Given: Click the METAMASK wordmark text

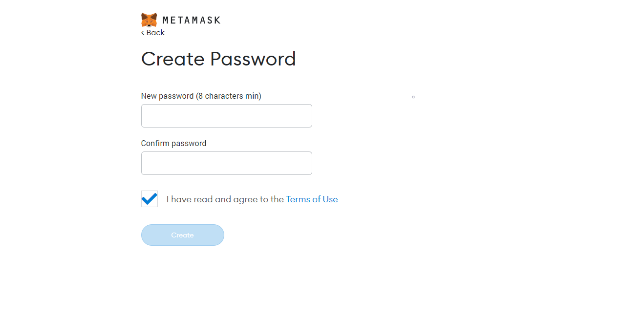Looking at the screenshot, I should coord(191,21).
